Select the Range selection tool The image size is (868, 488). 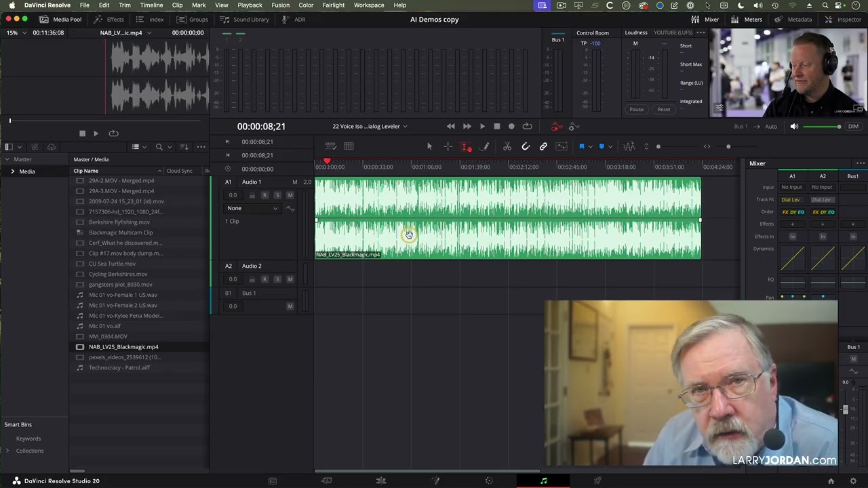click(x=448, y=146)
